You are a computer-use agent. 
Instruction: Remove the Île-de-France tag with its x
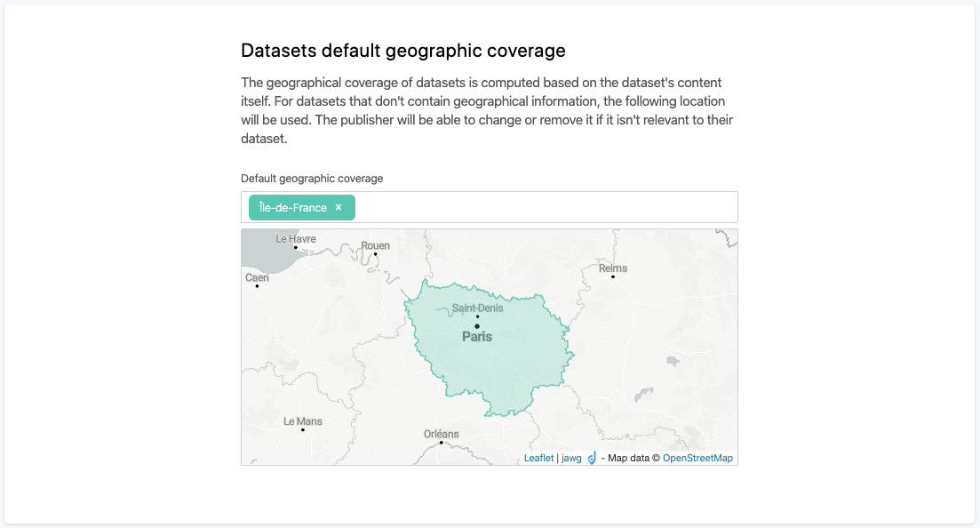(x=339, y=207)
